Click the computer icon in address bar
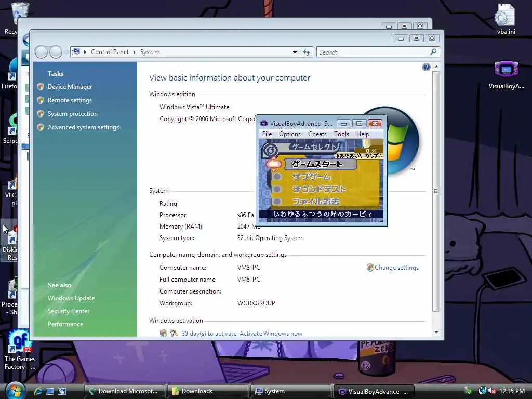The image size is (532, 399). (76, 52)
